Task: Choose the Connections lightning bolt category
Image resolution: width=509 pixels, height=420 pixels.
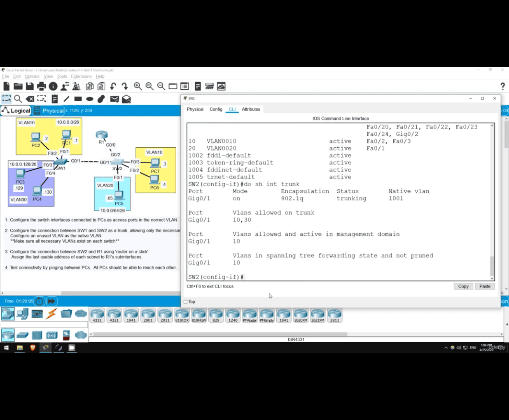Action: click(51, 314)
